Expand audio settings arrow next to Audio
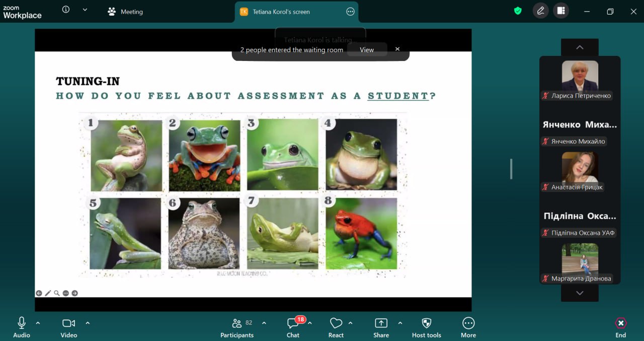This screenshot has height=341, width=644. [x=38, y=323]
